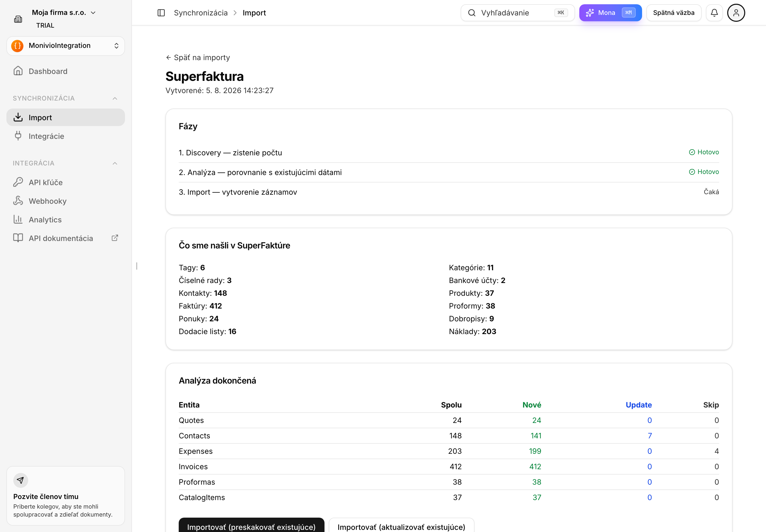Click the Spätná väzba button
The width and height of the screenshot is (766, 532).
coord(674,13)
